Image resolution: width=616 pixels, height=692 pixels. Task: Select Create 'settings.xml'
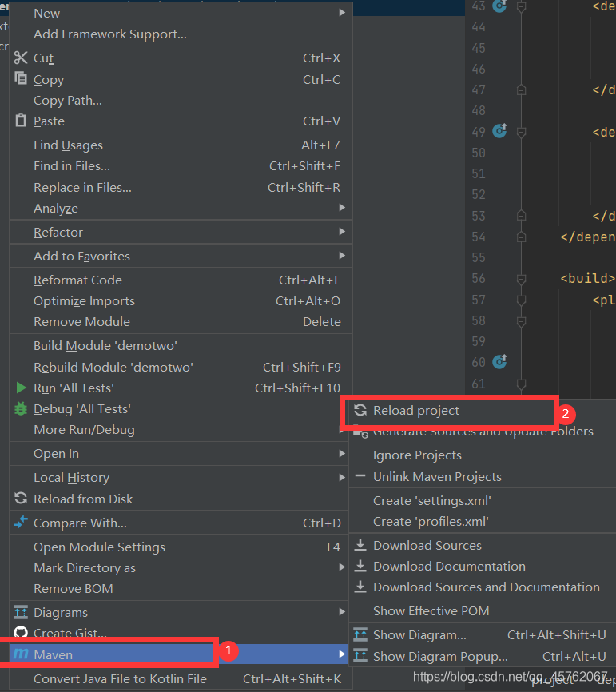tap(483, 500)
